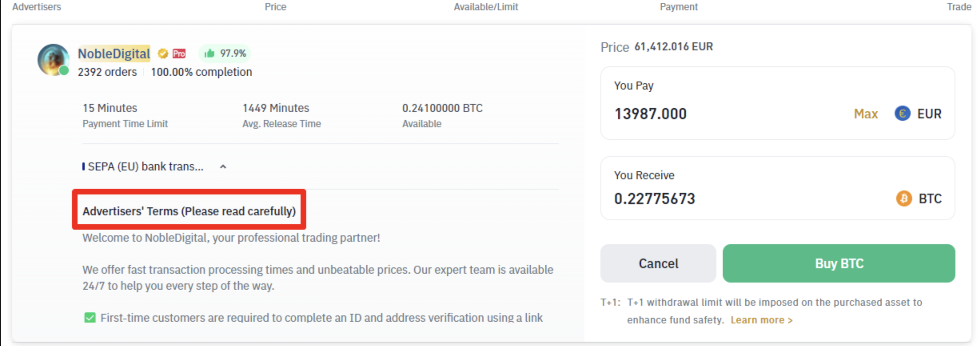Click the Max amount button
The image size is (980, 346).
(865, 114)
